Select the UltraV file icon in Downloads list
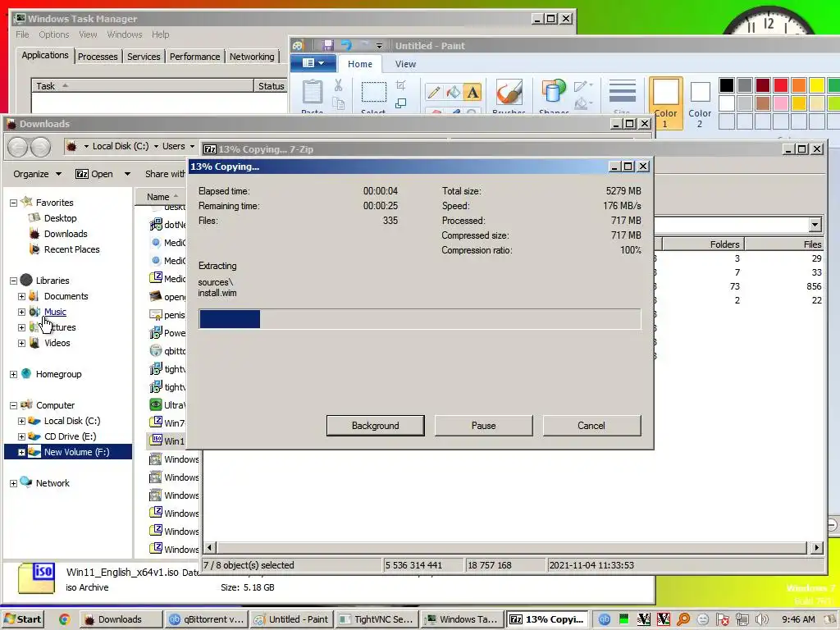The width and height of the screenshot is (840, 630). (x=155, y=404)
